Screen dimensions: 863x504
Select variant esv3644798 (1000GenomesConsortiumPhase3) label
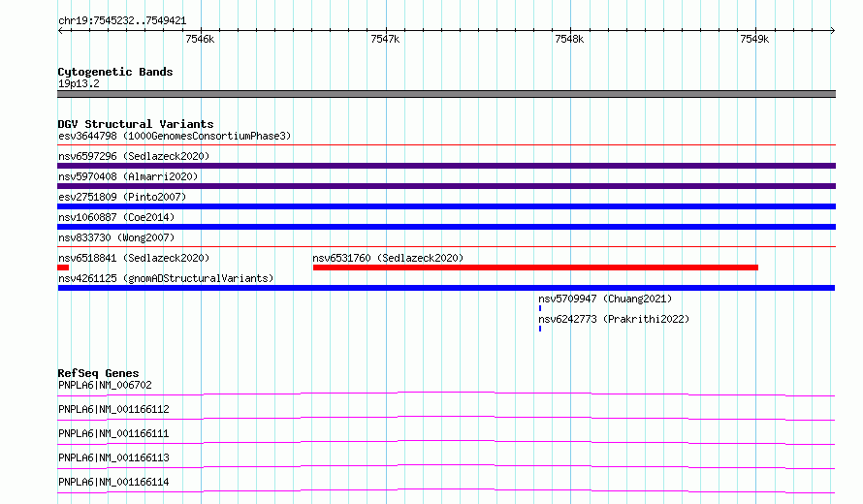(175, 136)
